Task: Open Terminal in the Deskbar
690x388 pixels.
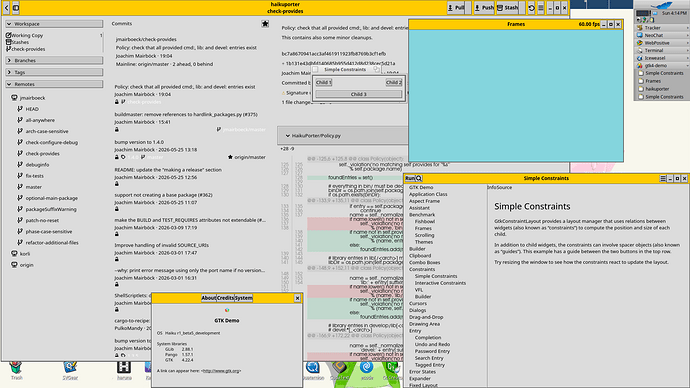Action: tap(662, 51)
